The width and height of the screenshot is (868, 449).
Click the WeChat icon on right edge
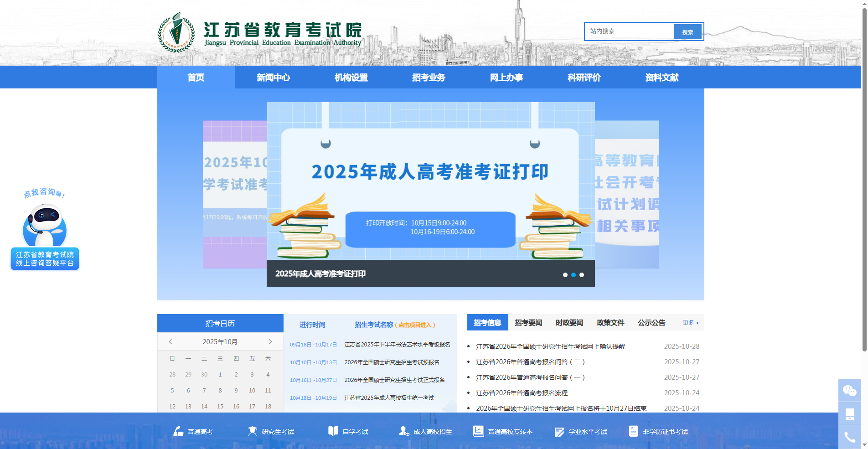(850, 391)
